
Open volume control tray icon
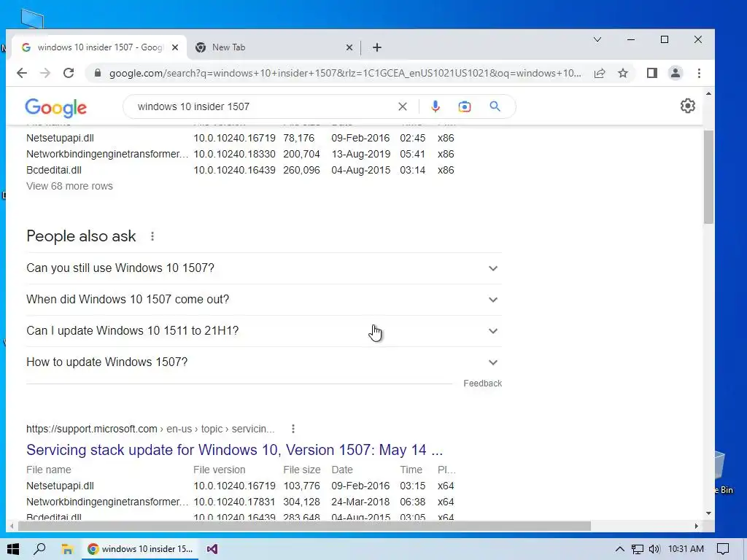point(654,549)
